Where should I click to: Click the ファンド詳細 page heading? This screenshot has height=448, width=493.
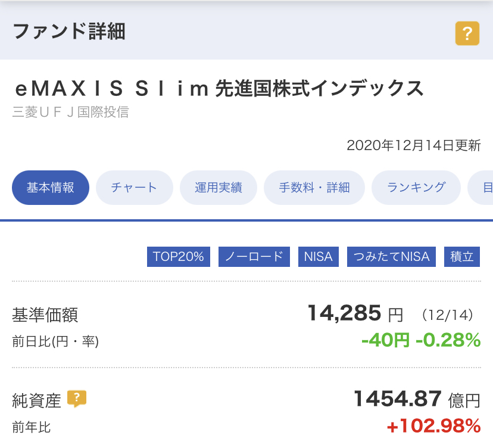69,32
